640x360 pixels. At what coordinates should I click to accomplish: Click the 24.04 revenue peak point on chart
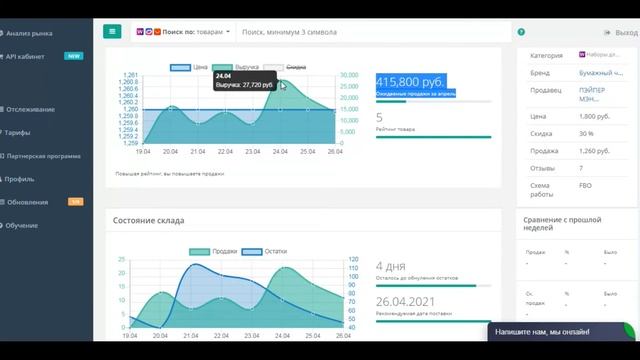coord(280,80)
